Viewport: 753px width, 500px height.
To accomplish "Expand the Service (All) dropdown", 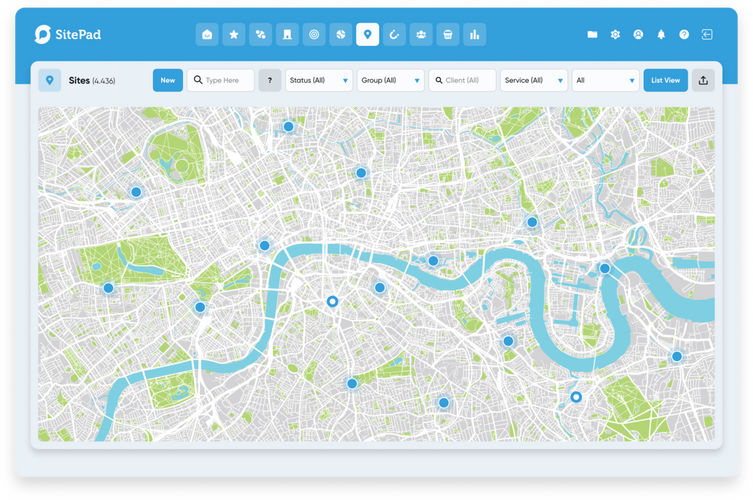I will (x=534, y=80).
